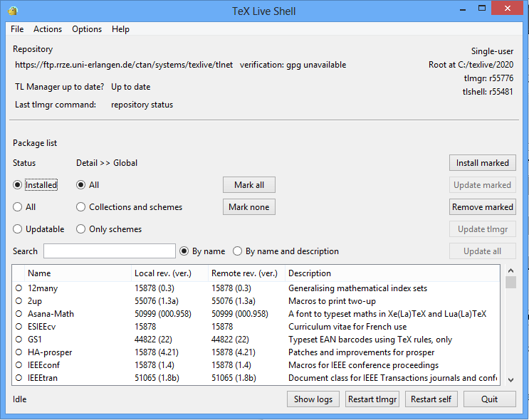
Task: Select the All status radio button
Action: pyautogui.click(x=17, y=206)
